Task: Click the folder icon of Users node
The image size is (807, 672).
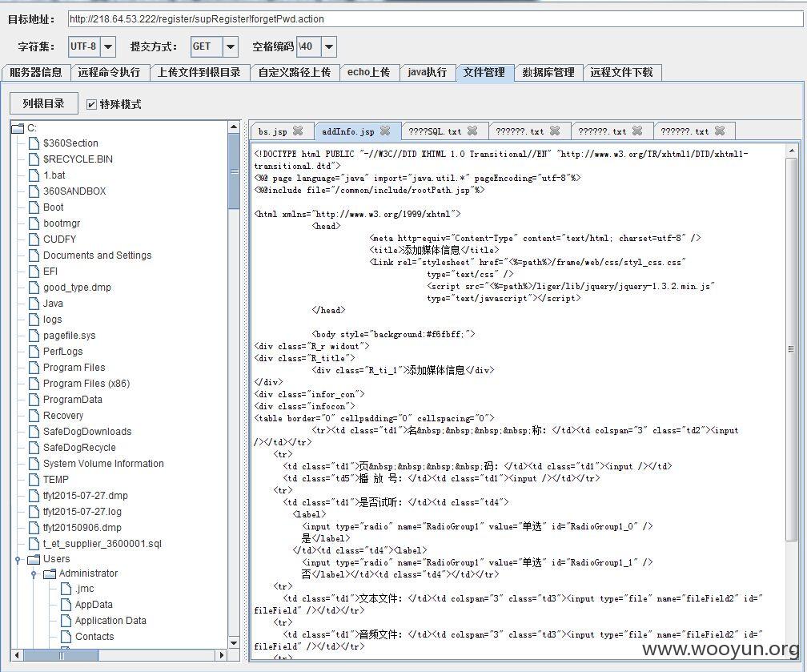Action: [x=34, y=559]
